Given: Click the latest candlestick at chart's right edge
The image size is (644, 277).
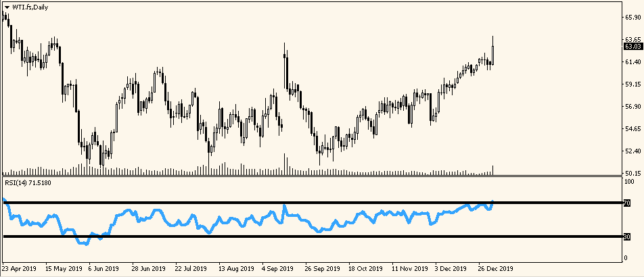Looking at the screenshot, I should (x=493, y=55).
